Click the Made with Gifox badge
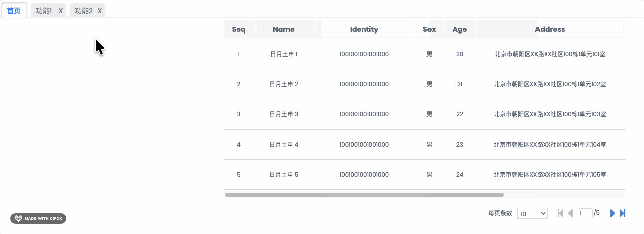The height and width of the screenshot is (234, 644). (x=38, y=219)
